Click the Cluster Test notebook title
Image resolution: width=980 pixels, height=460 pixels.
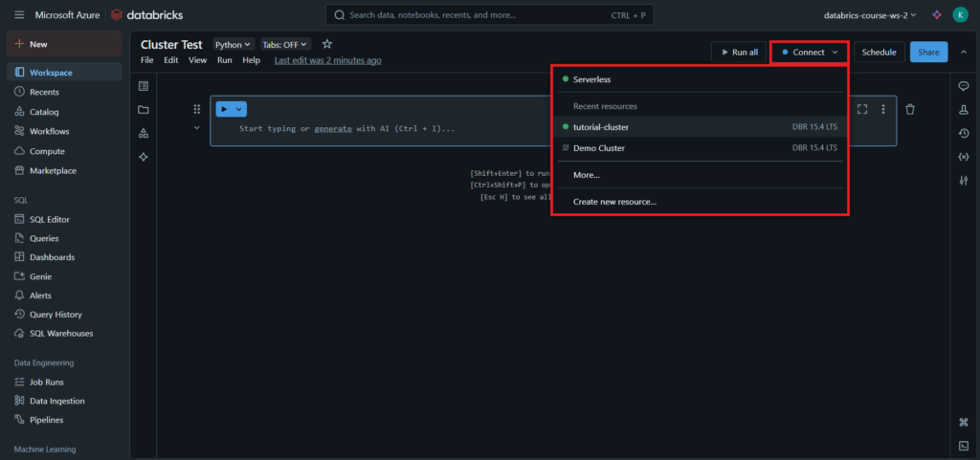pos(171,44)
